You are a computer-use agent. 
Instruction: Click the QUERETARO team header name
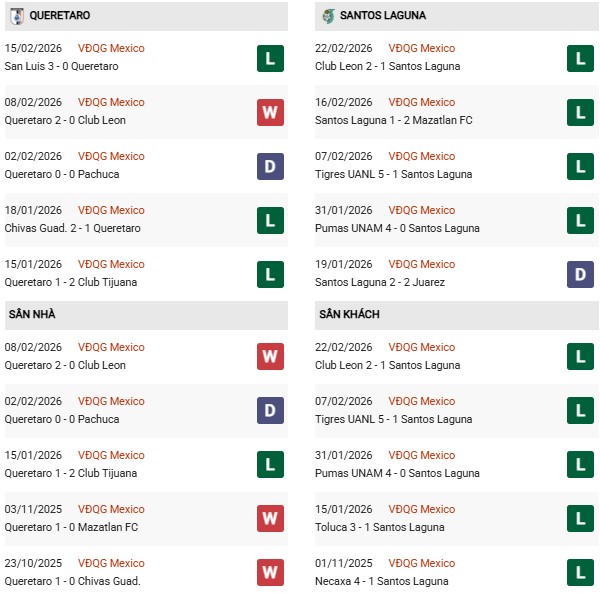point(60,16)
